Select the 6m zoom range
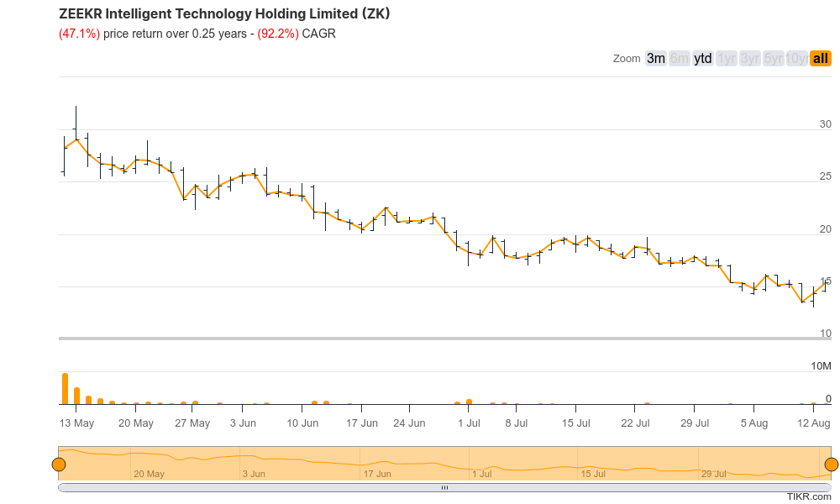 point(677,58)
